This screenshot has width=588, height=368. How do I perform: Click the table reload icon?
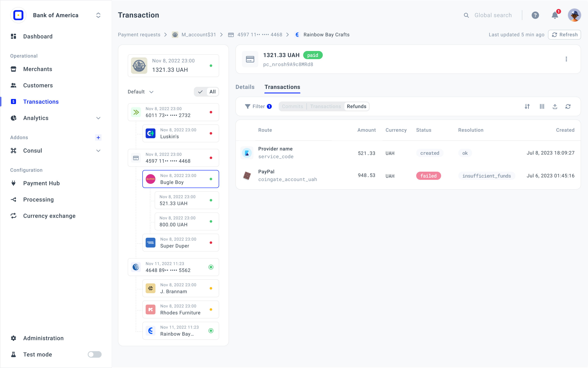(568, 106)
